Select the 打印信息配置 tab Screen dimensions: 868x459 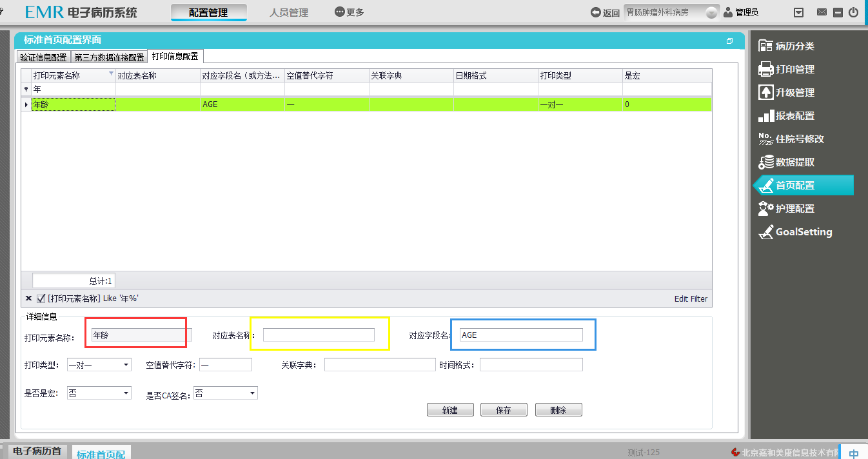(175, 56)
